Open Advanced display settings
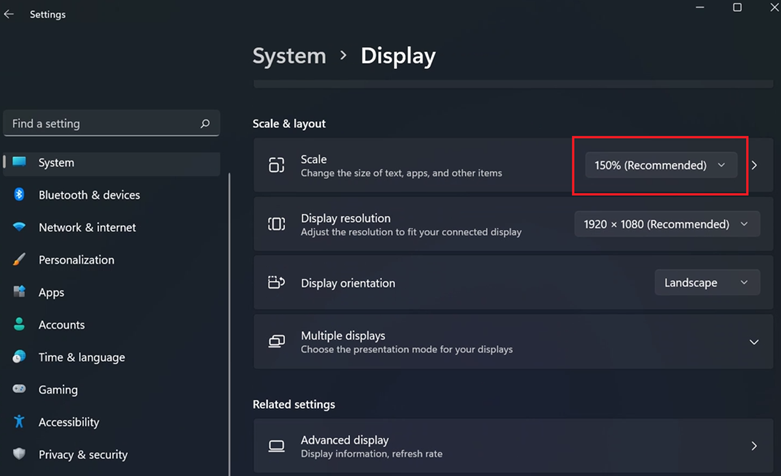This screenshot has width=781, height=476. 512,446
